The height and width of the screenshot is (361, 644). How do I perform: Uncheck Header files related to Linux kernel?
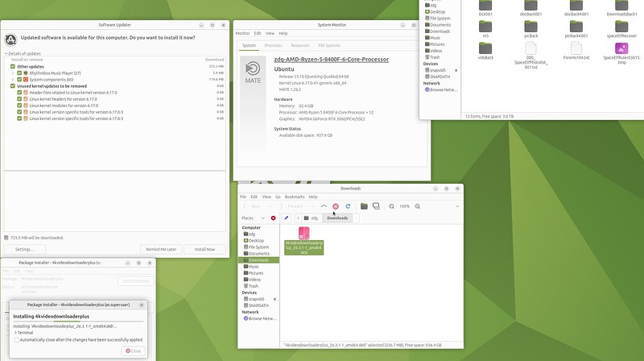[19, 93]
